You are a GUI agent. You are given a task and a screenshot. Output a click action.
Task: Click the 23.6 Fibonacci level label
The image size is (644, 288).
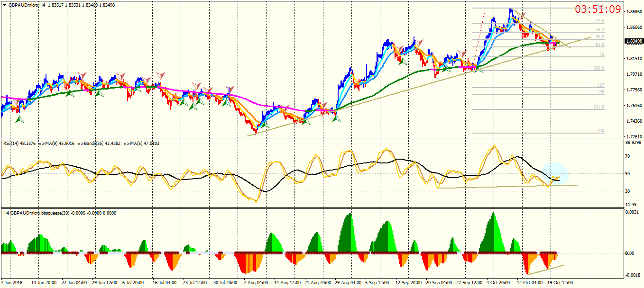click(x=600, y=21)
